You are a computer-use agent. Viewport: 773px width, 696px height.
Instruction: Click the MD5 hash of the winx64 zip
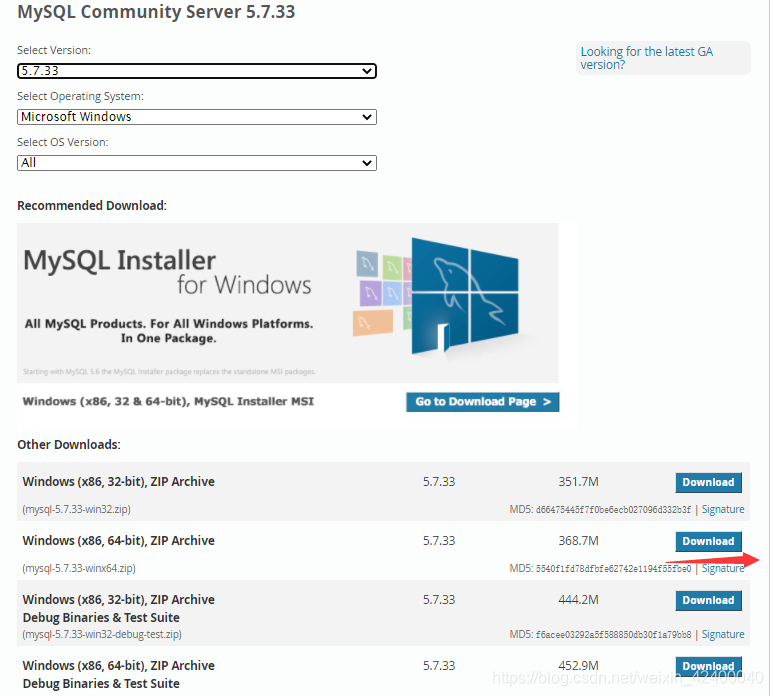[613, 569]
